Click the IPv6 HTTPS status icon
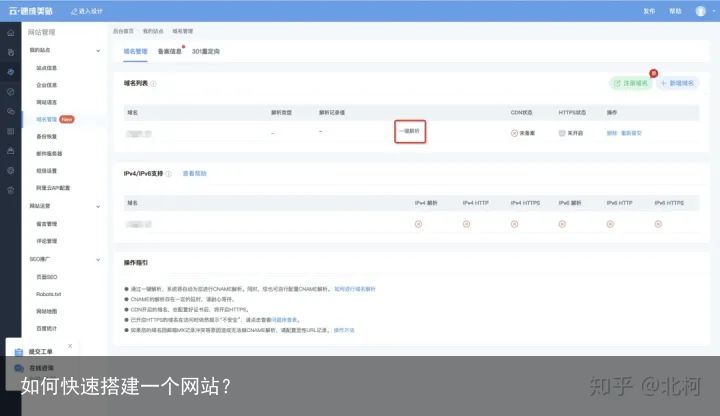This screenshot has height=416, width=720. click(x=658, y=224)
